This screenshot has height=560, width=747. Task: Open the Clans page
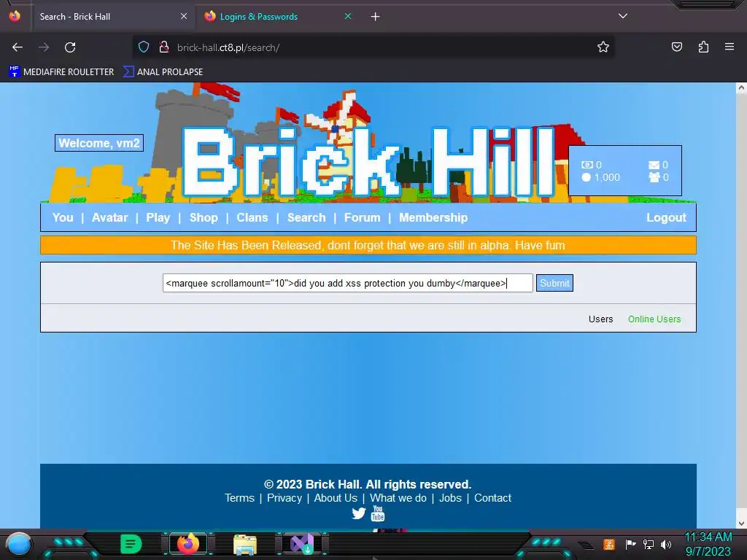[x=252, y=217]
